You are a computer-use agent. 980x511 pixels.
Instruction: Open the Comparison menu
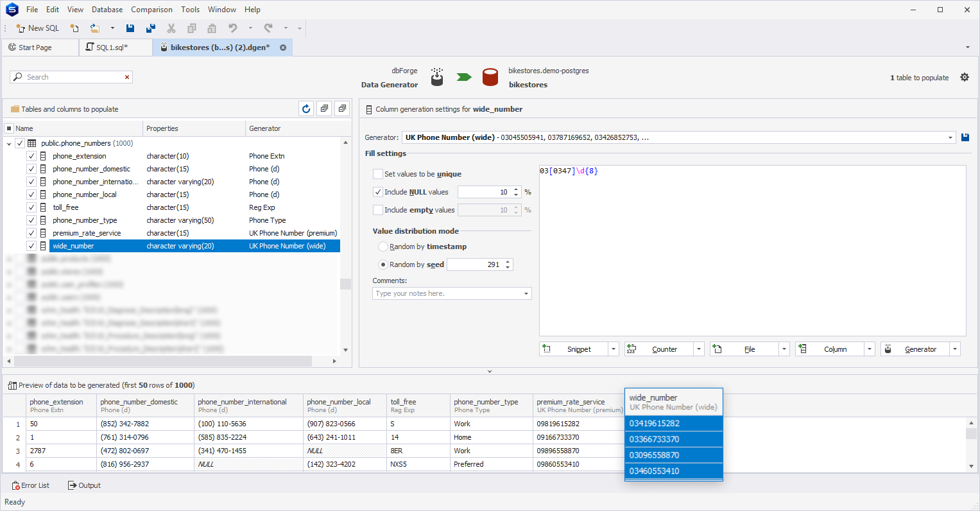(x=151, y=10)
